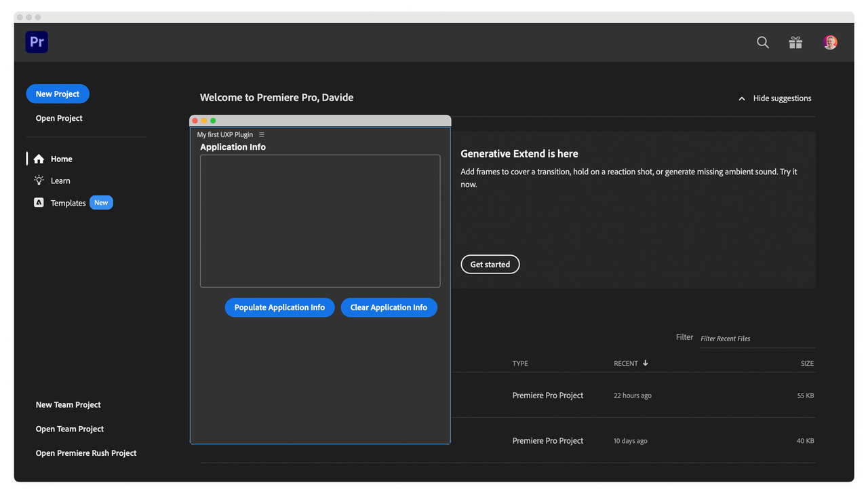This screenshot has width=868, height=498.
Task: Open your account via the profile avatar
Action: 830,41
